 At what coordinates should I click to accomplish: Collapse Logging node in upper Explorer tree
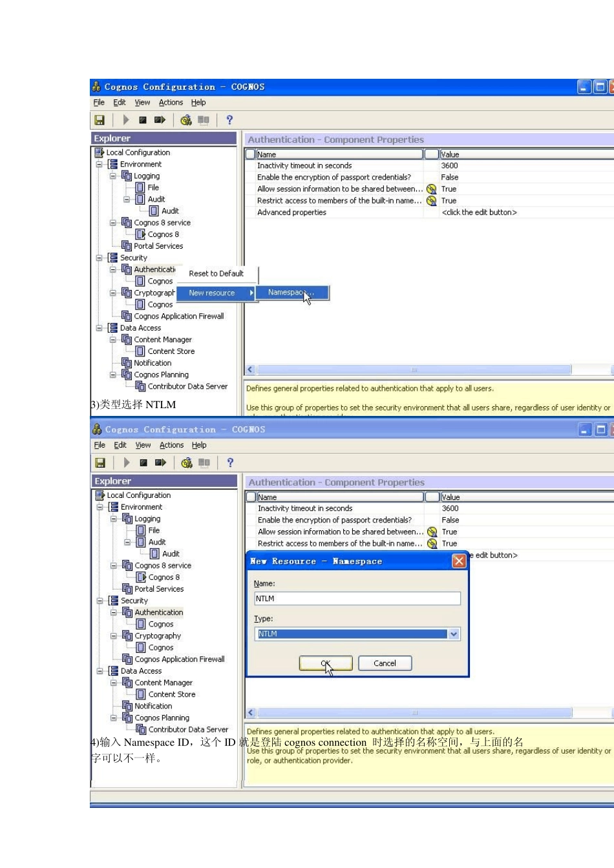coord(113,176)
